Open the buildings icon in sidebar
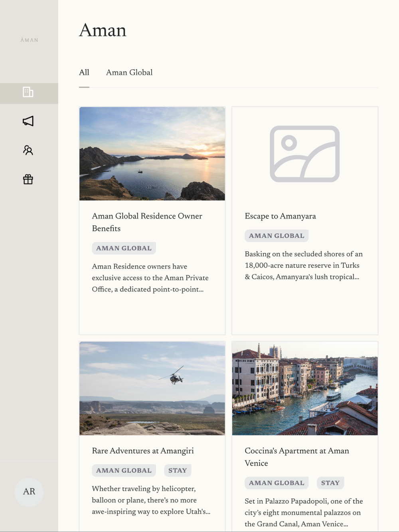The height and width of the screenshot is (532, 399). tap(28, 92)
